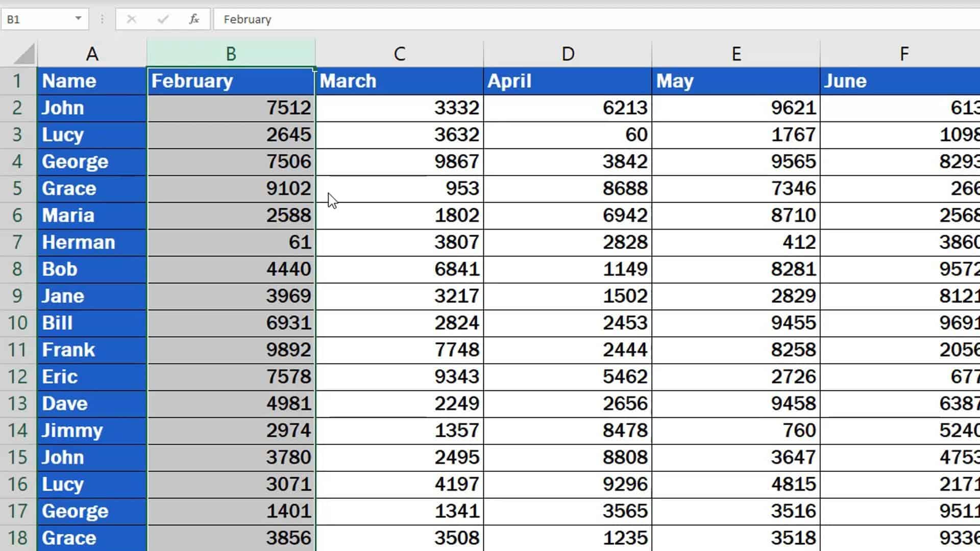Click the Cancel (X) icon beside the formula bar
Image resolution: width=980 pixels, height=551 pixels.
[132, 19]
